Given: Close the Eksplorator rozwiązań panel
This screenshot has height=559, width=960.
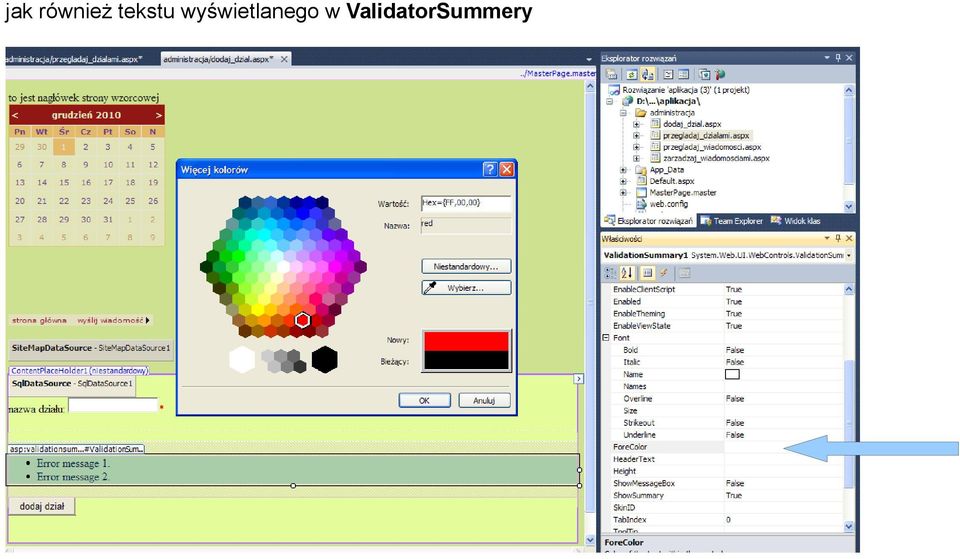Looking at the screenshot, I should (x=849, y=58).
